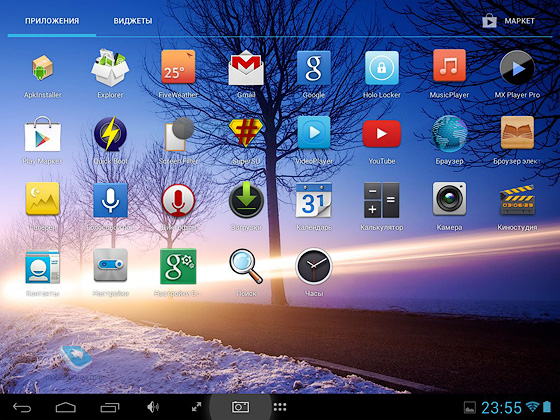
Task: Tap the screenshot camera button in navigation bar
Action: point(240,407)
